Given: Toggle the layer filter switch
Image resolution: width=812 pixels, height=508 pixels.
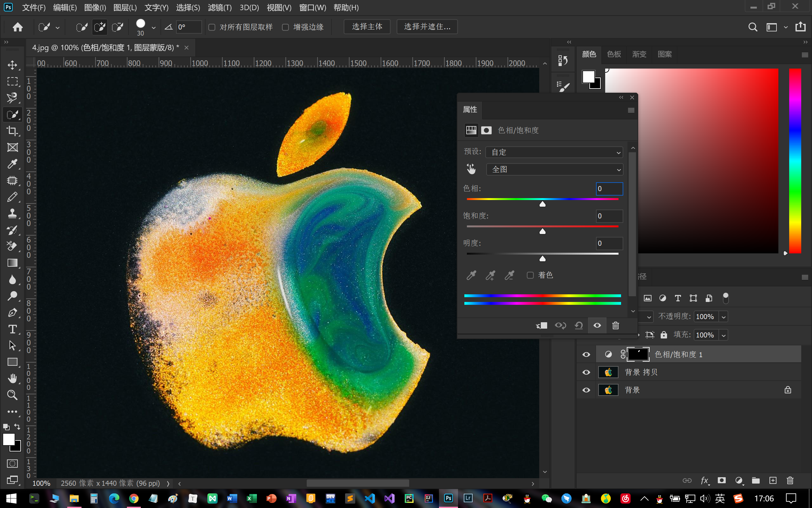Looking at the screenshot, I should click(726, 298).
